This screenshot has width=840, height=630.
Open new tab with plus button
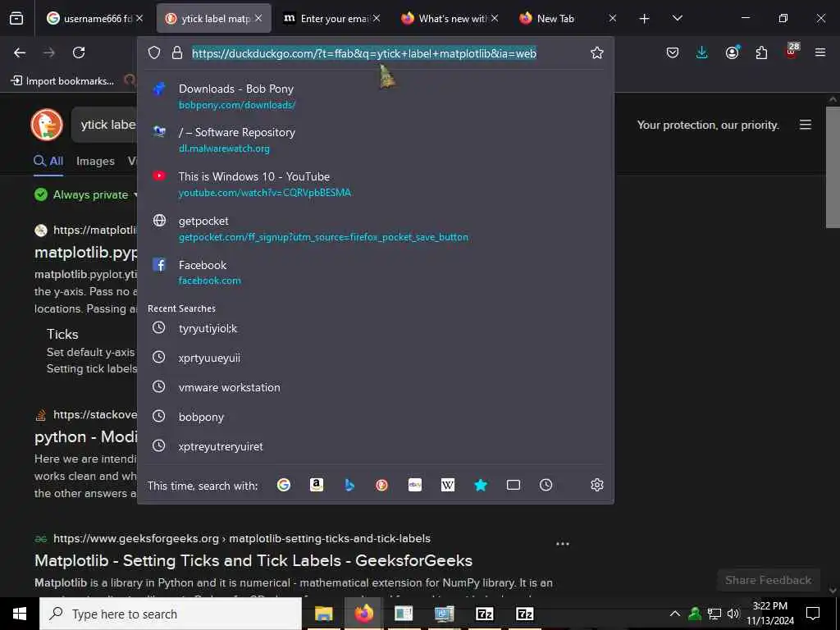(645, 19)
